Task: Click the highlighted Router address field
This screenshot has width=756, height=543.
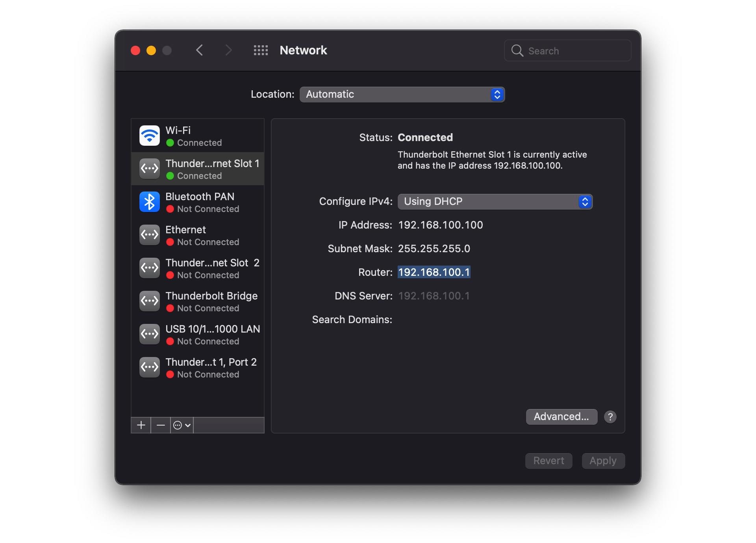Action: pyautogui.click(x=434, y=272)
